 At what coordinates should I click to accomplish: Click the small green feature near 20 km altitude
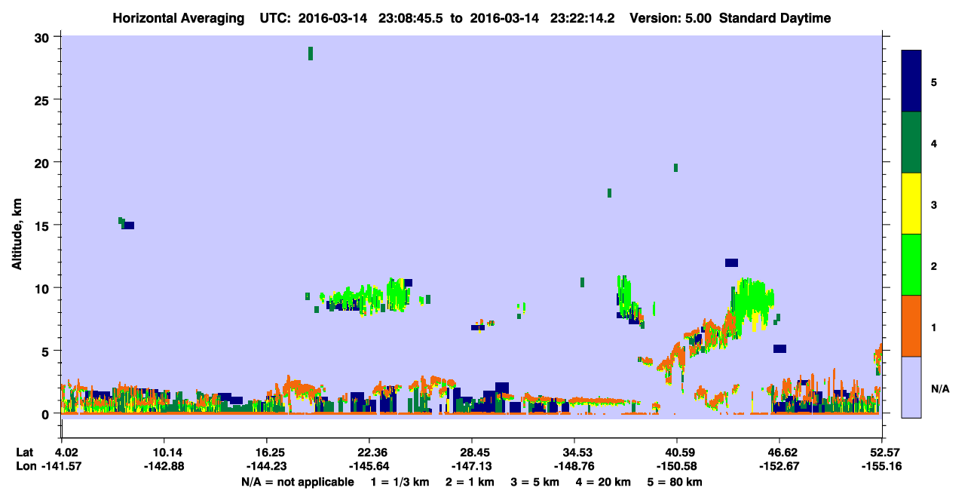tap(675, 167)
